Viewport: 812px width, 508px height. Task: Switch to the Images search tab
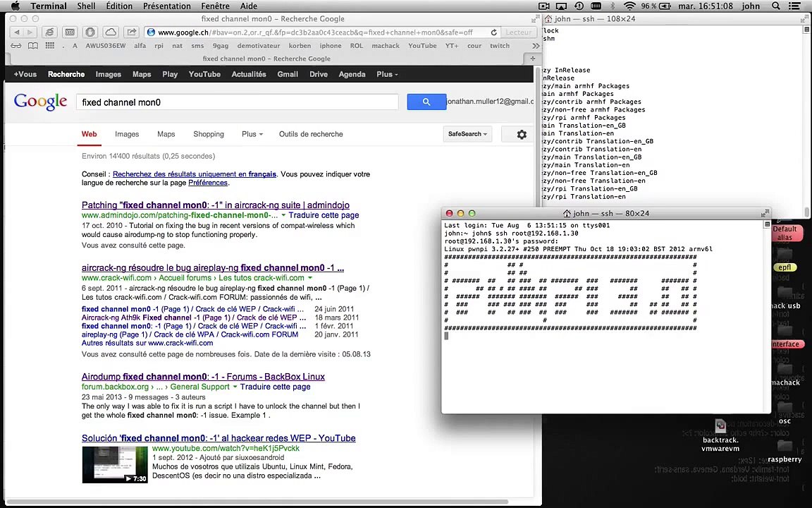point(127,134)
